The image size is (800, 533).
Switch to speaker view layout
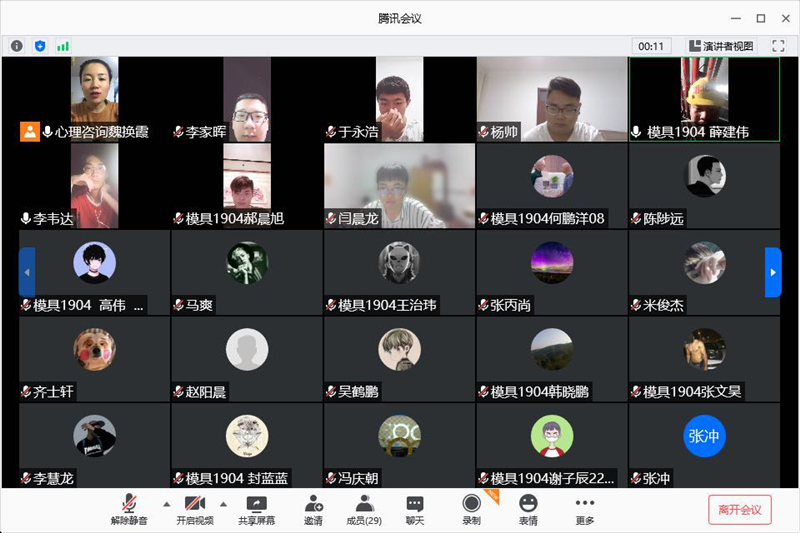tap(721, 46)
